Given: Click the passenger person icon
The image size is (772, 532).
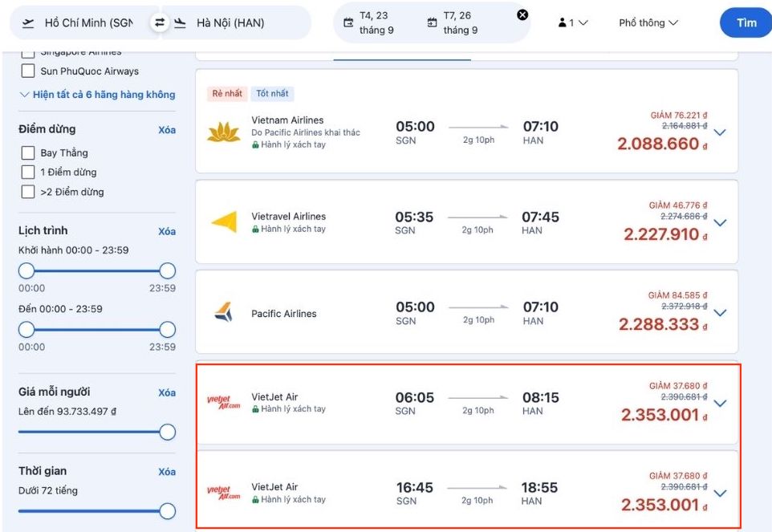Looking at the screenshot, I should coord(562,22).
